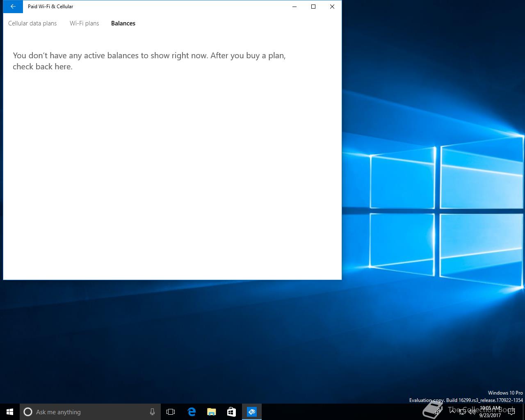Launch Microsoft Edge from the taskbar

click(x=191, y=412)
